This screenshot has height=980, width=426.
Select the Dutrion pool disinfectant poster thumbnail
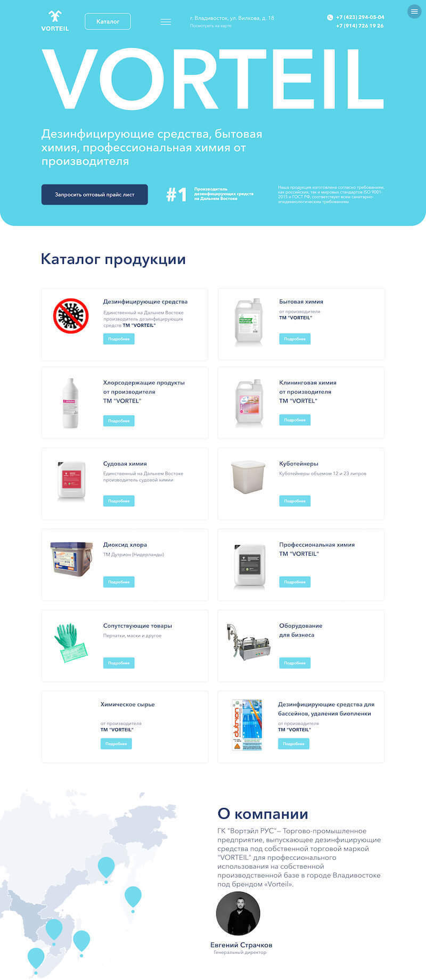pyautogui.click(x=247, y=724)
